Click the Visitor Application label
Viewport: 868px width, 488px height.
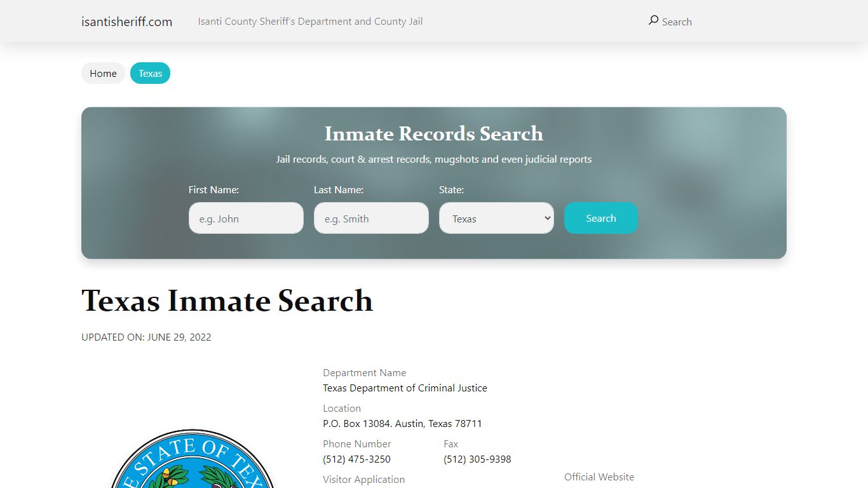click(363, 479)
